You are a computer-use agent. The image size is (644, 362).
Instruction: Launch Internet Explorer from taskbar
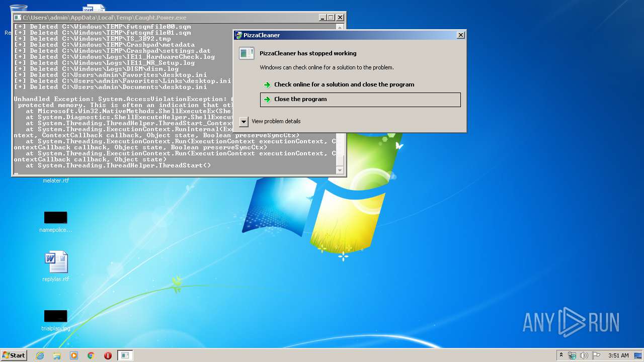[40, 355]
